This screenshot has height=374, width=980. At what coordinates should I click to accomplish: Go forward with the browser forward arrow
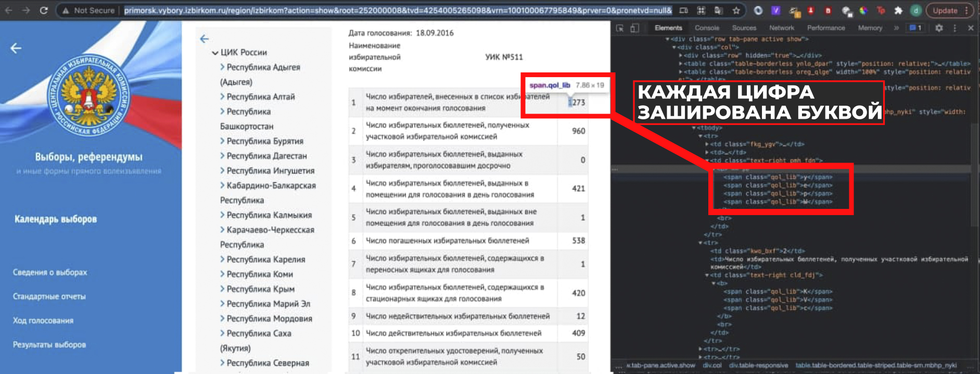(x=26, y=10)
